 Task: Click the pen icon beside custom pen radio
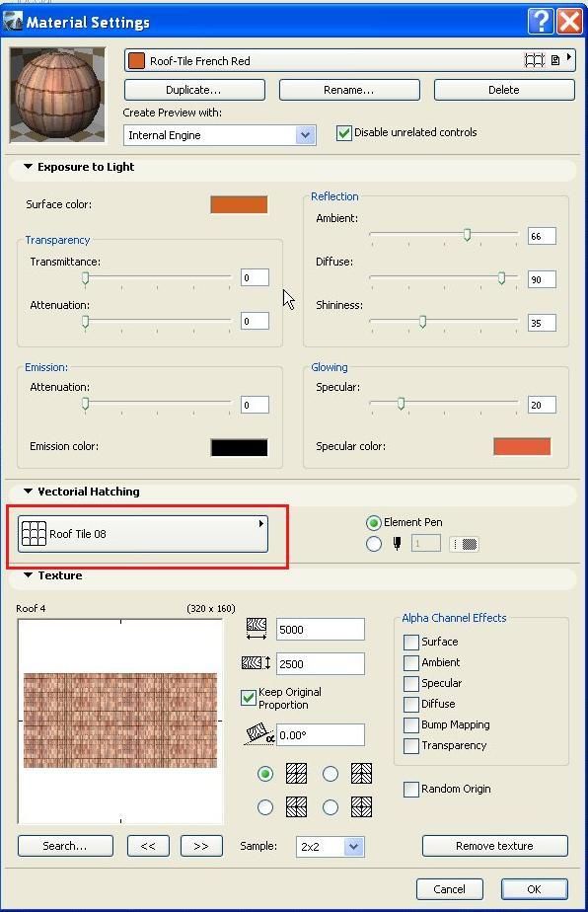pos(398,544)
